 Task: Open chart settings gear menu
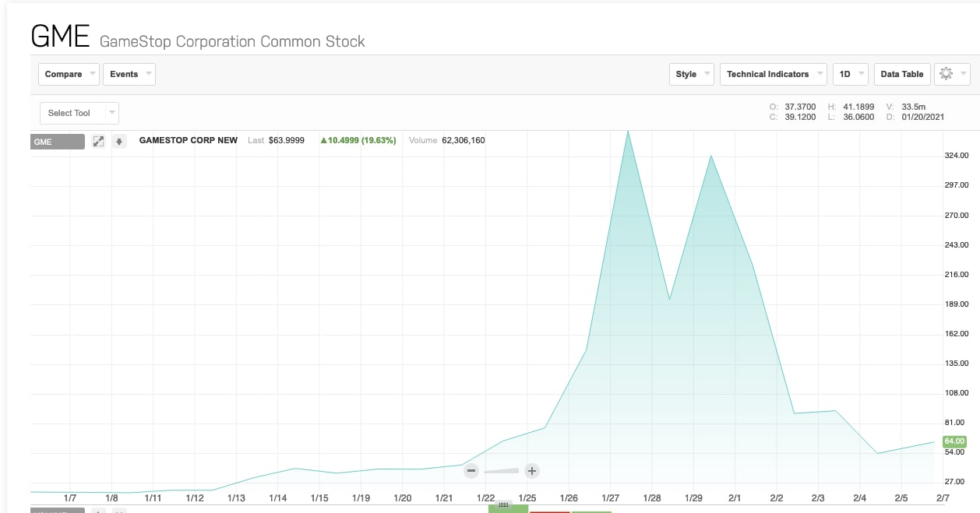pyautogui.click(x=952, y=74)
